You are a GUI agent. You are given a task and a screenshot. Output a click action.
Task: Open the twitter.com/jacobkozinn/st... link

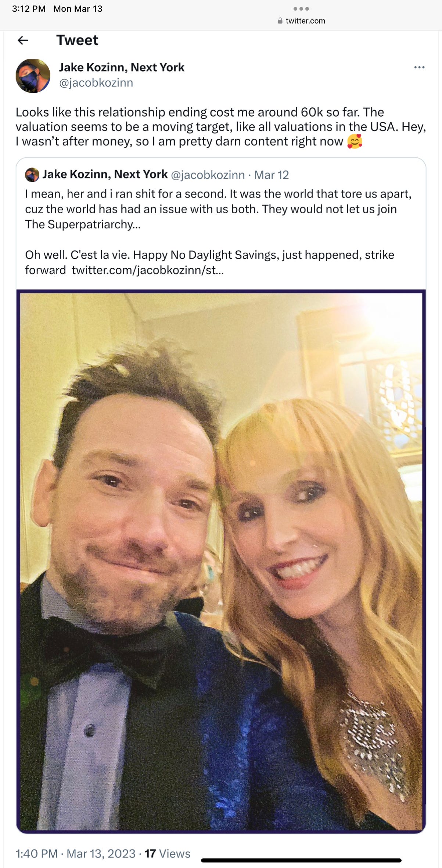tap(148, 270)
